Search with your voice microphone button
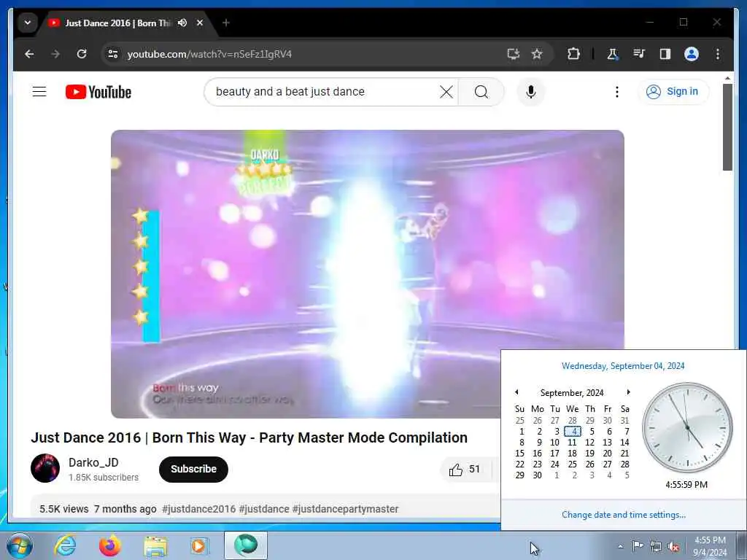Image resolution: width=747 pixels, height=560 pixels. pyautogui.click(x=531, y=91)
